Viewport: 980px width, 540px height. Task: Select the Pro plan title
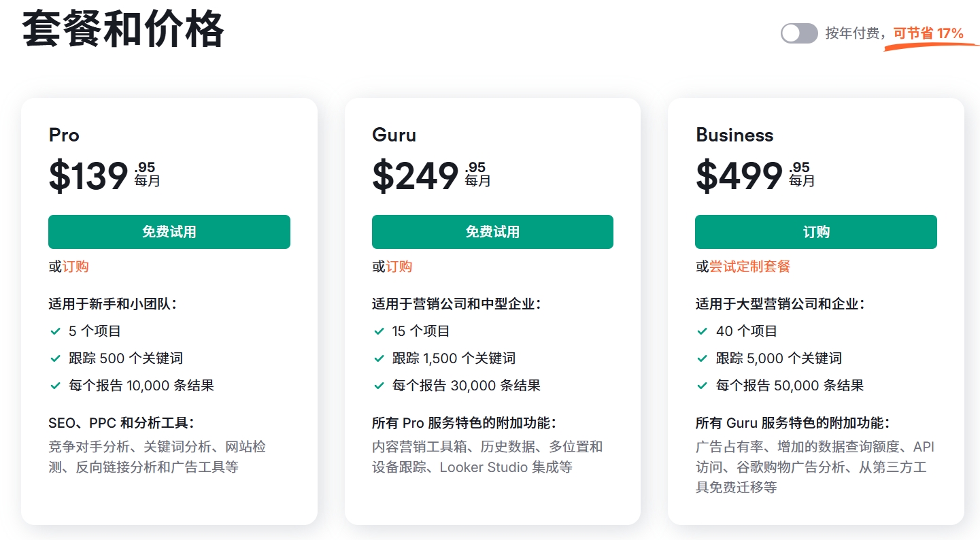64,135
